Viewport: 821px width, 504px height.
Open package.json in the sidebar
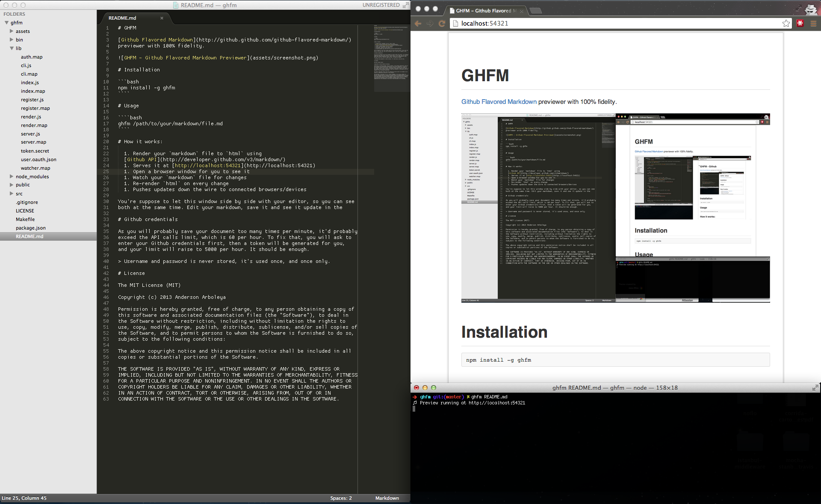coord(31,228)
